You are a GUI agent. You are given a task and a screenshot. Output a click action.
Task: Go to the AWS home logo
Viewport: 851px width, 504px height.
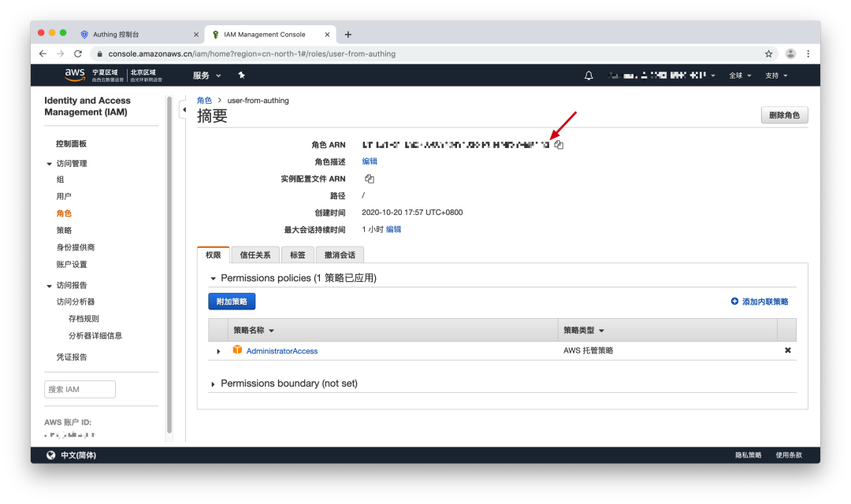click(x=75, y=75)
